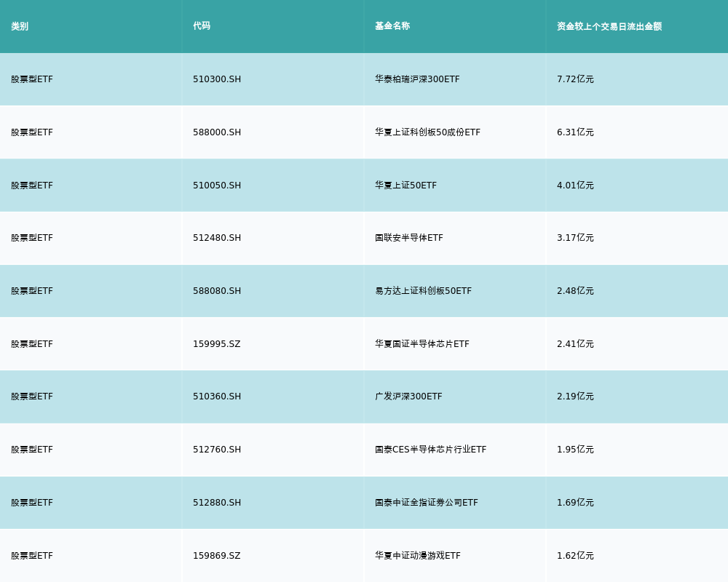The height and width of the screenshot is (582, 728).
Task: Select code 512880.SH
Action: point(217,503)
